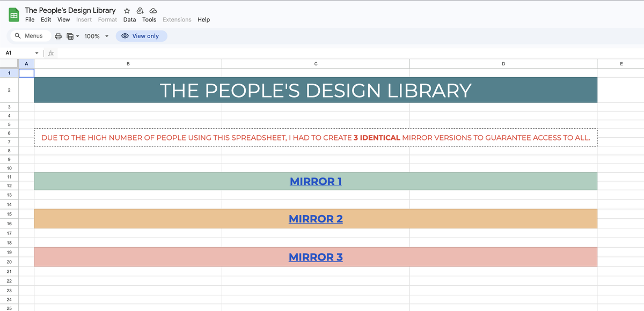Select row 19 header

pos(9,251)
